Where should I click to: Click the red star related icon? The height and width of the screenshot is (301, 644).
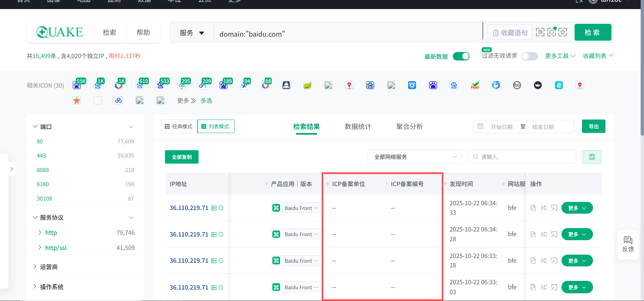pos(77,100)
